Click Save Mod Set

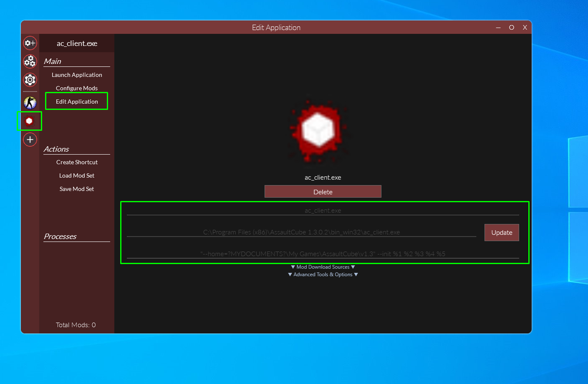point(77,188)
